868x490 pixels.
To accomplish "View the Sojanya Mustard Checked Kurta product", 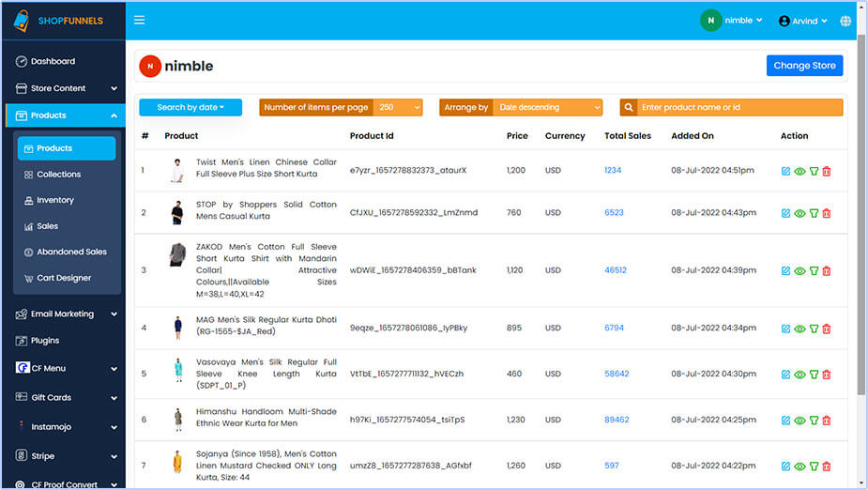I will pyautogui.click(x=799, y=467).
